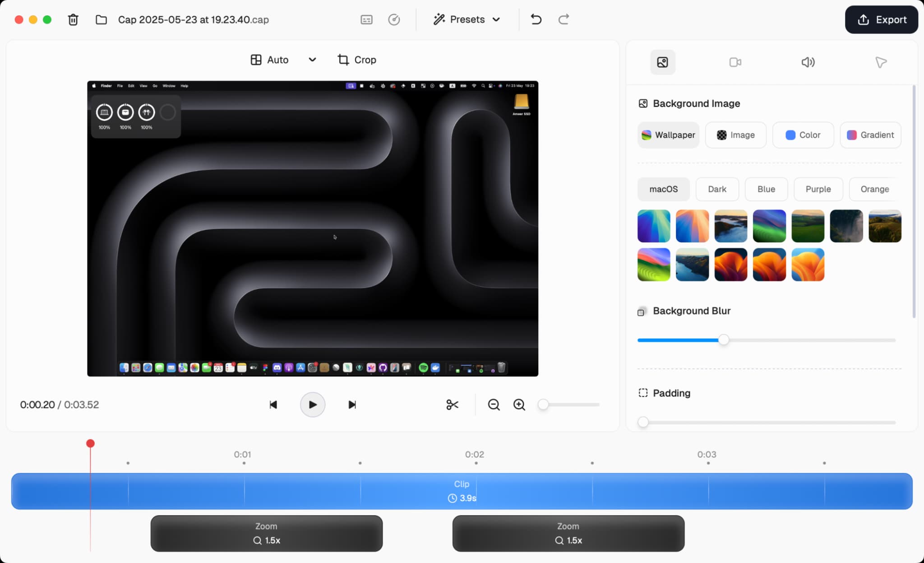Play the video preview
Image resolution: width=924 pixels, height=563 pixels.
(312, 405)
